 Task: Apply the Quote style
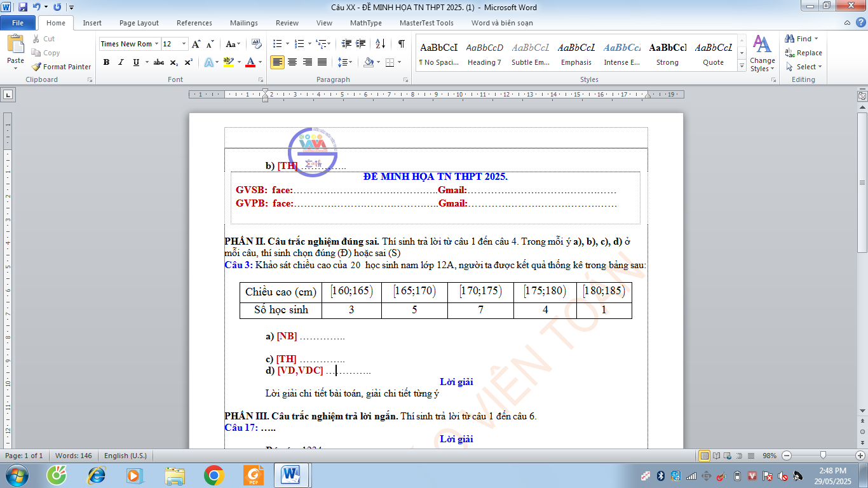pos(714,53)
